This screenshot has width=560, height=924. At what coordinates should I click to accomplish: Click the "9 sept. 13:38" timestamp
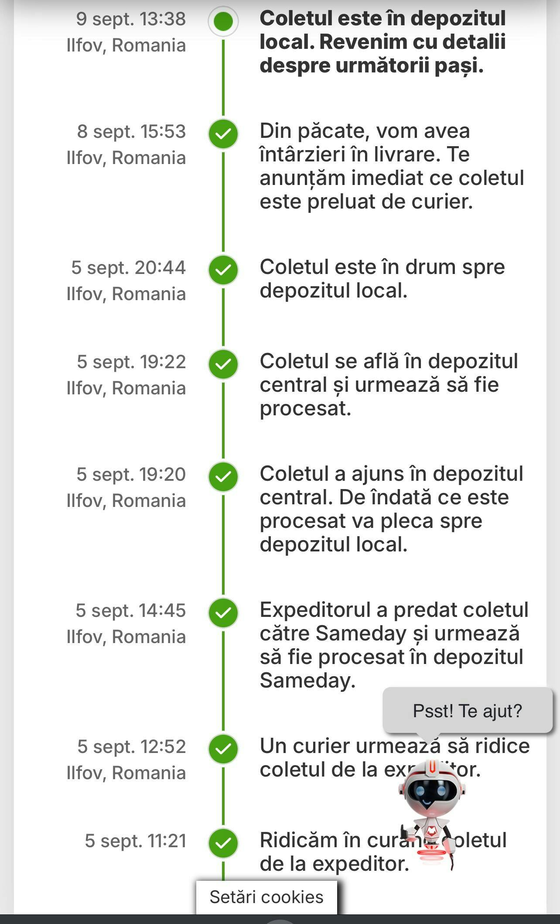coord(131,19)
